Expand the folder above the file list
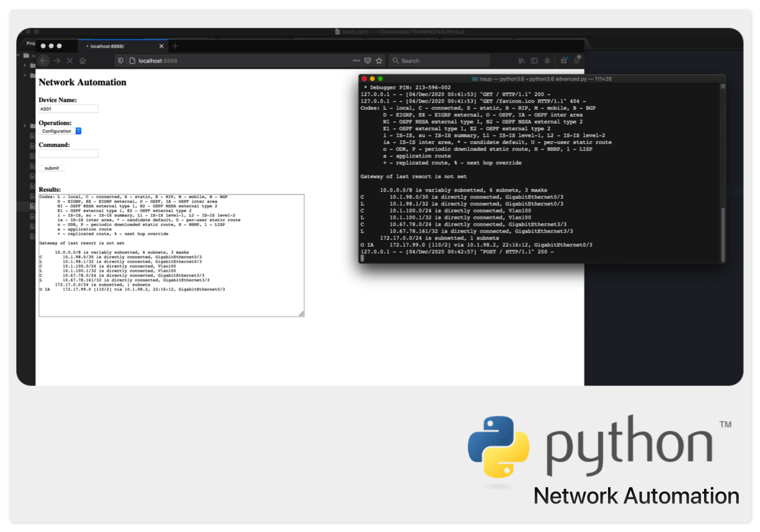This screenshot has height=532, width=760. coord(25,125)
